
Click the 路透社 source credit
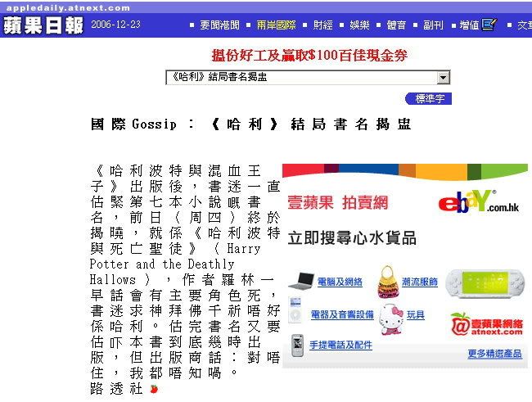point(116,389)
